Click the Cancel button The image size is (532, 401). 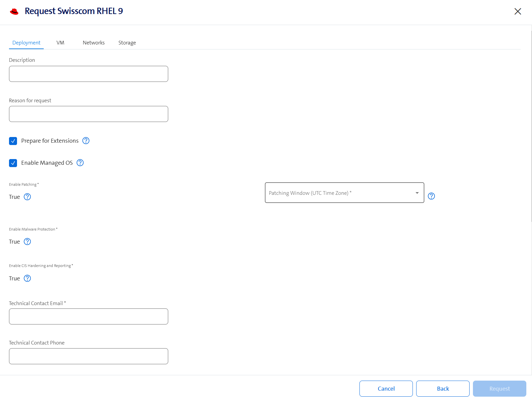386,389
